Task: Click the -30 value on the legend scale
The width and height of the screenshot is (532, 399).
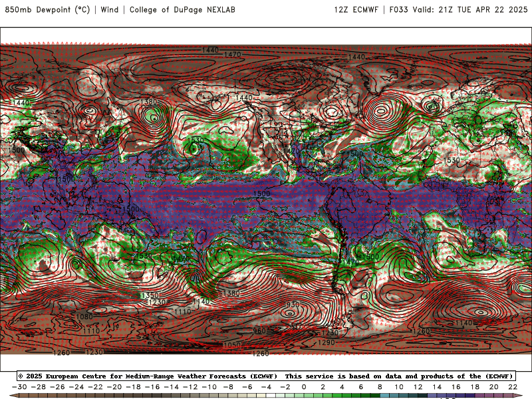Action: (19, 387)
